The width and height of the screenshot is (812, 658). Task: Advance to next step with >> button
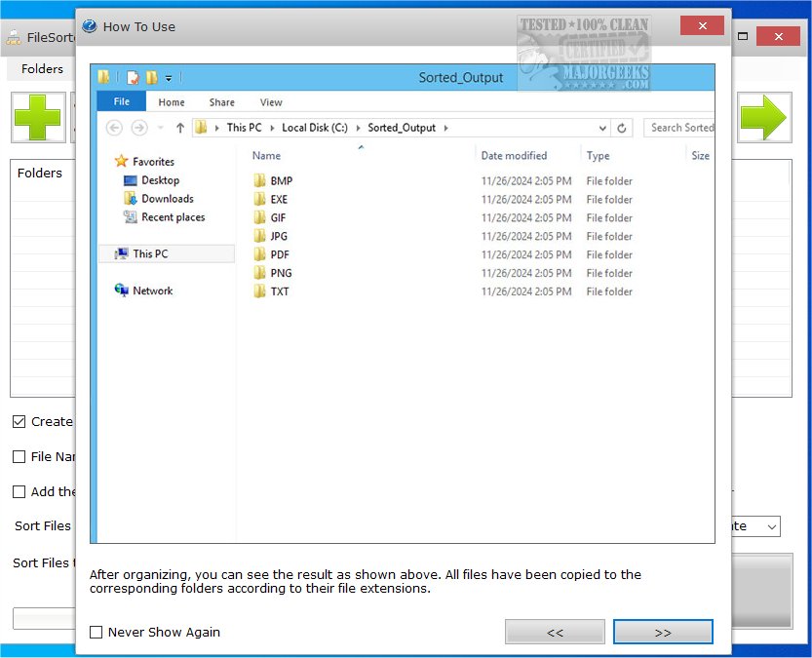tap(663, 632)
